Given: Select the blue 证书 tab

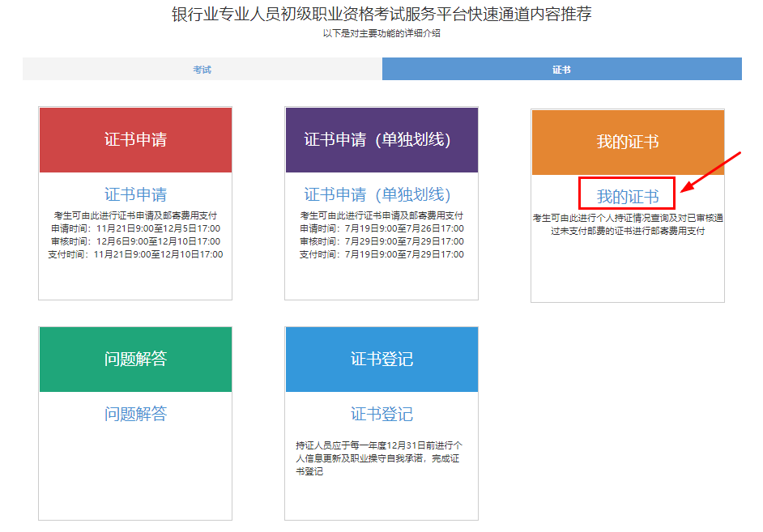Looking at the screenshot, I should click(561, 69).
